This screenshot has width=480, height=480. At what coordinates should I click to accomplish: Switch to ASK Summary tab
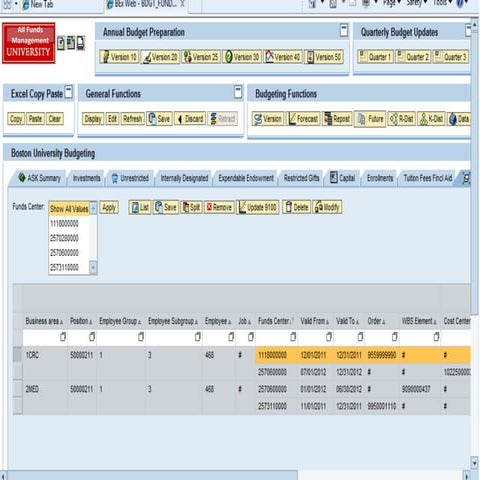tap(40, 178)
